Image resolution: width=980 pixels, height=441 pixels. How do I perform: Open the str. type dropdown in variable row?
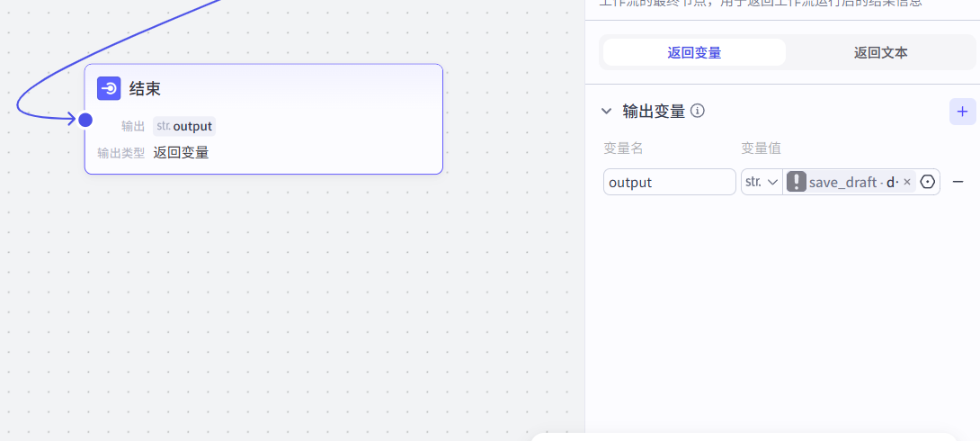[x=761, y=182]
